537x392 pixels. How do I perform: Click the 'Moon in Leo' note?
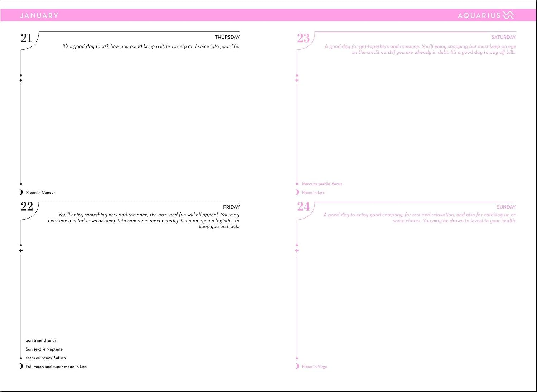click(313, 193)
